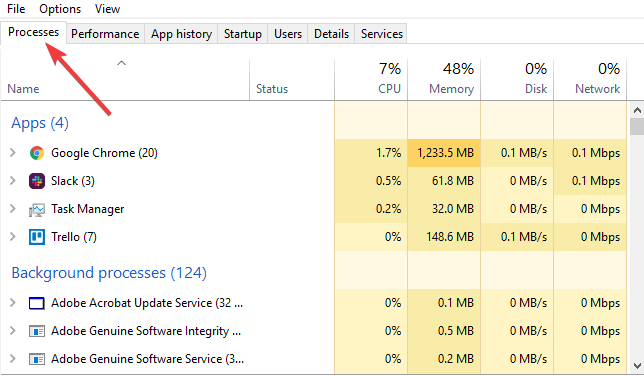Image resolution: width=644 pixels, height=376 pixels.
Task: Sort processes by CPU column header
Action: coord(371,79)
